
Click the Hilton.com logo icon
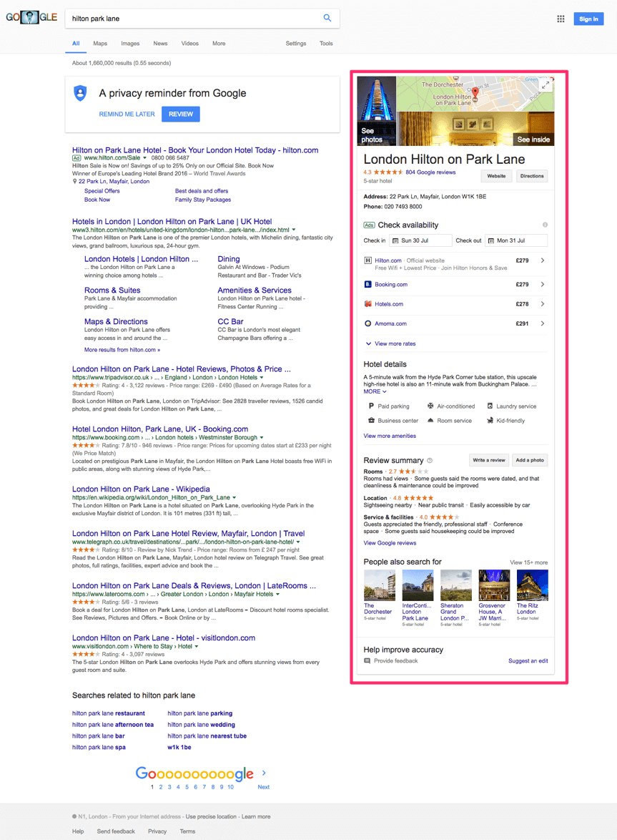367,260
